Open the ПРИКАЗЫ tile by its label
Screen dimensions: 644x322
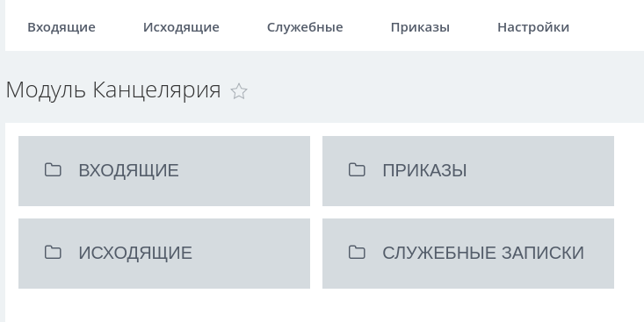tap(424, 170)
